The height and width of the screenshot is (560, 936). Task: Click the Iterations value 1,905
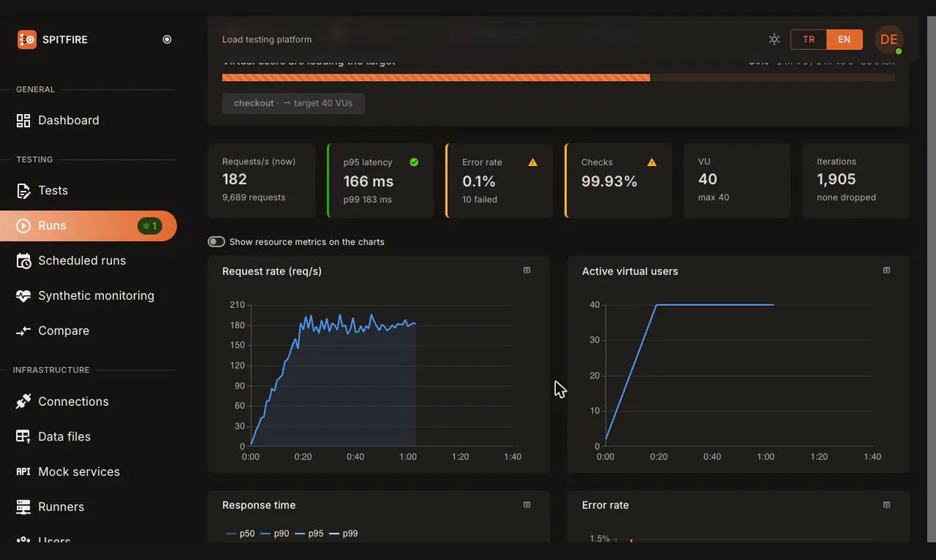837,179
